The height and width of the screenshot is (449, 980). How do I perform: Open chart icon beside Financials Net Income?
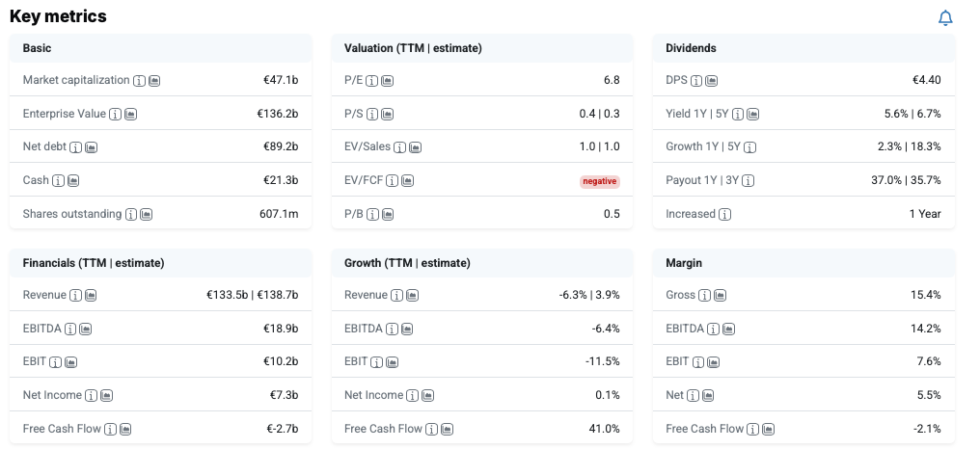tap(106, 395)
